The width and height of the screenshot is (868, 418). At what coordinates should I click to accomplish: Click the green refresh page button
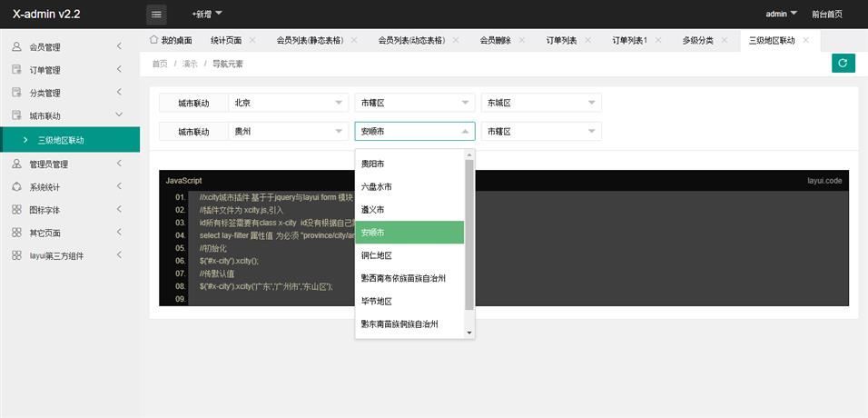tap(843, 64)
